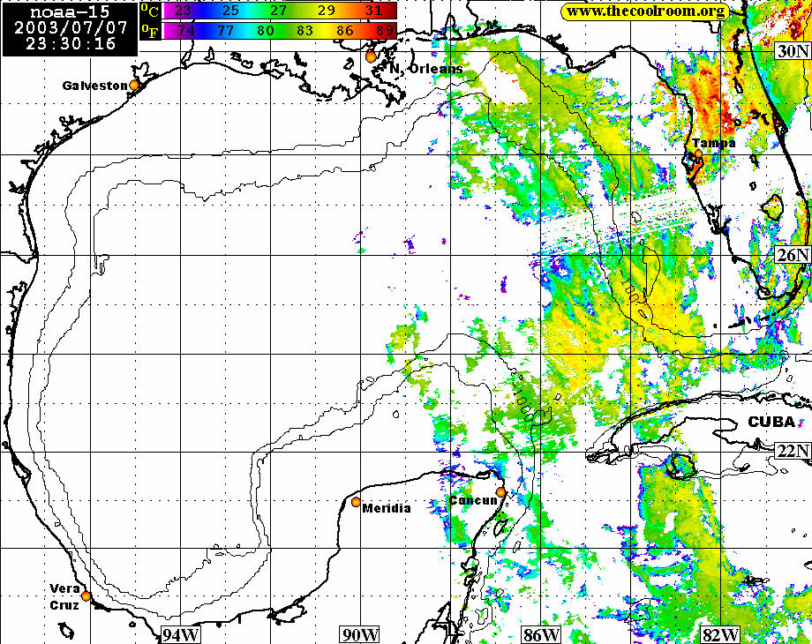Click the Tampa text label
This screenshot has width=812, height=644.
714,144
